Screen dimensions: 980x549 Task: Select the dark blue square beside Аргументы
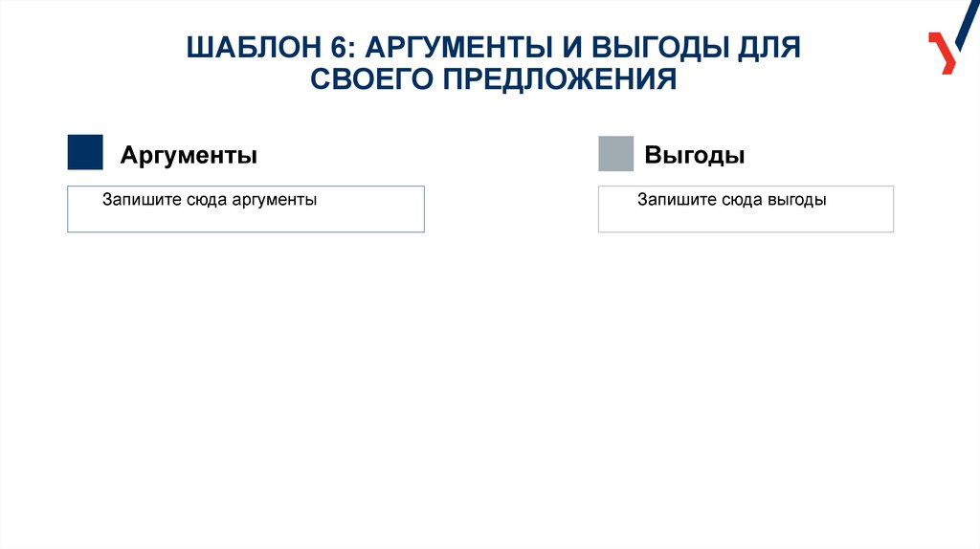[85, 153]
